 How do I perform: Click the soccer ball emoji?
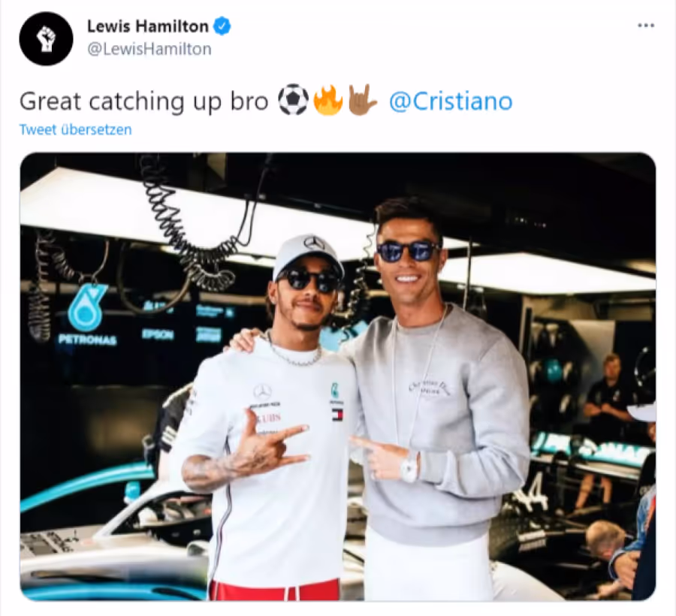pos(293,101)
